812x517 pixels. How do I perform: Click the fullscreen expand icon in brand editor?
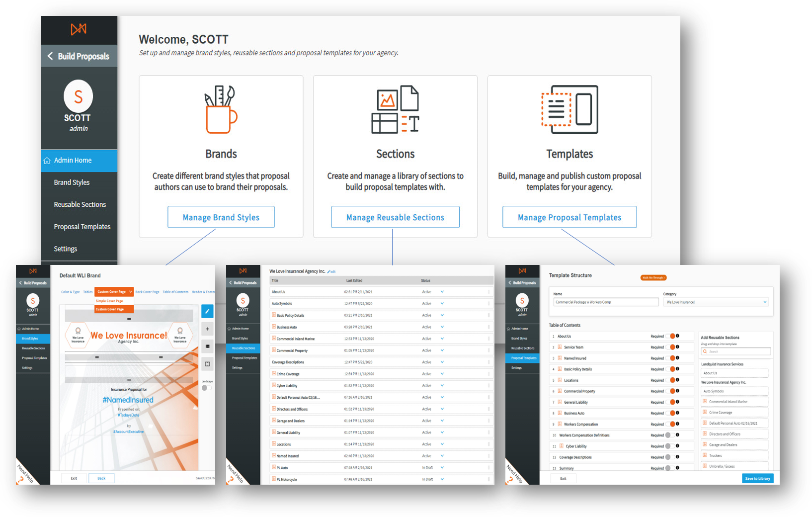(207, 364)
